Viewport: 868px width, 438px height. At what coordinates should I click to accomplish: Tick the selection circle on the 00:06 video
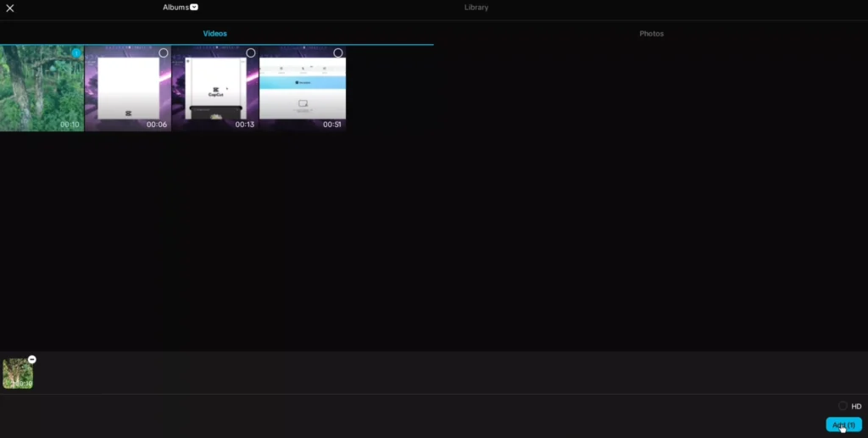pyautogui.click(x=164, y=53)
